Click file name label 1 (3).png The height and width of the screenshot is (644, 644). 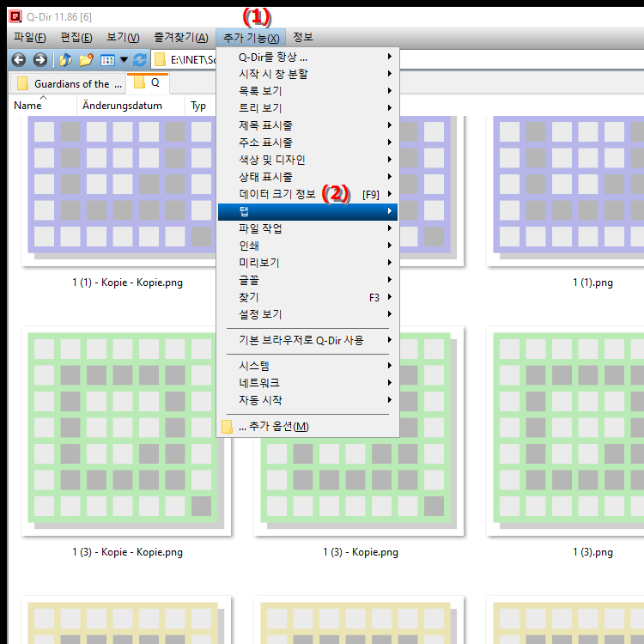(x=592, y=552)
